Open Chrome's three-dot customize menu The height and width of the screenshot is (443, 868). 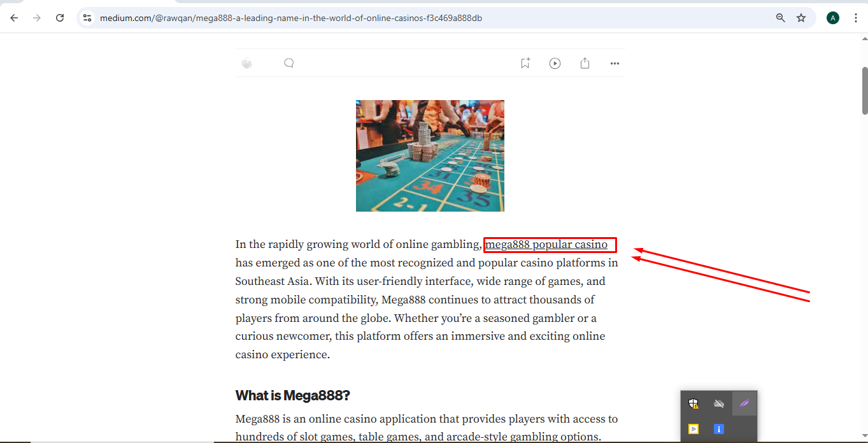pos(856,18)
